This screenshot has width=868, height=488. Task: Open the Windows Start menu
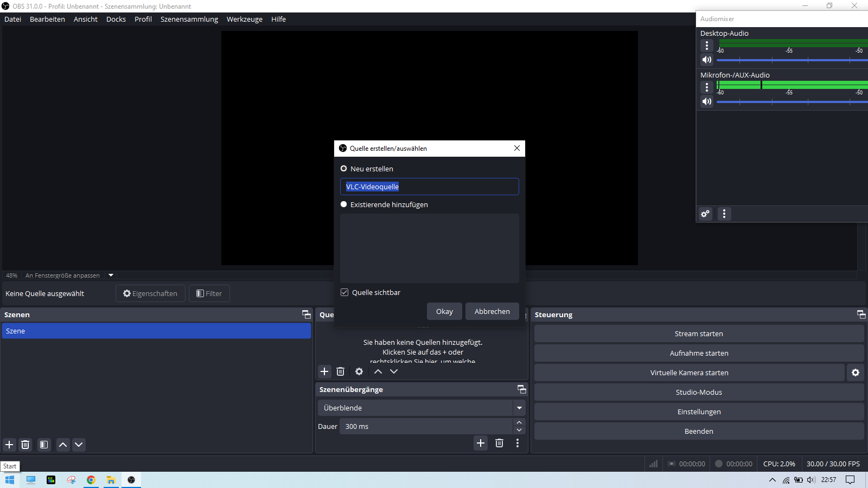tap(10, 480)
